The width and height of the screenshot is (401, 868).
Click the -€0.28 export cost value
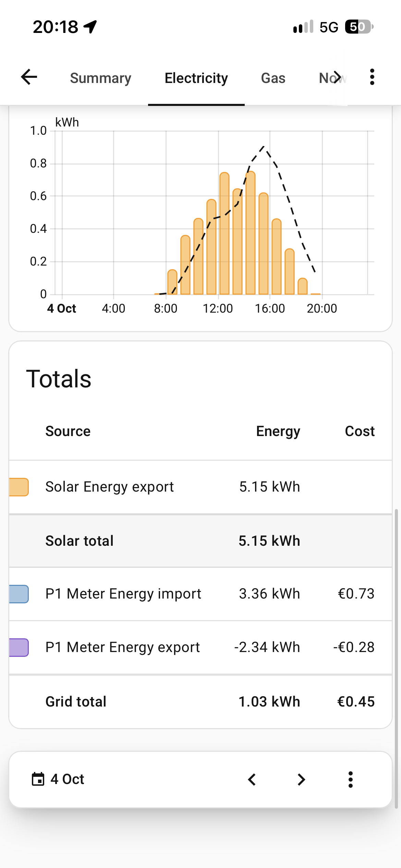354,647
